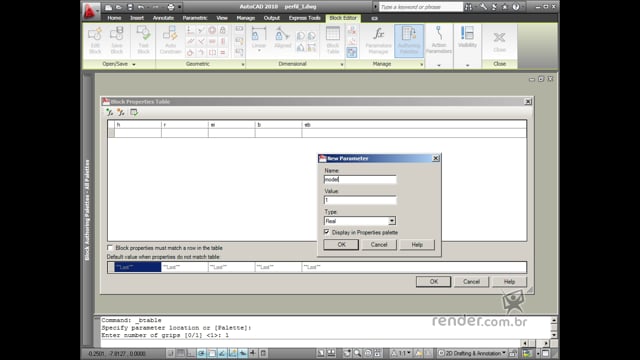
Task: Open the Express Tools ribbon tab
Action: click(304, 18)
